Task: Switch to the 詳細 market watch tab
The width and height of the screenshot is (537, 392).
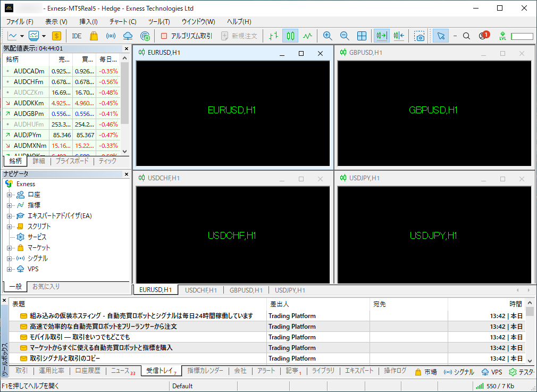Action: click(39, 161)
